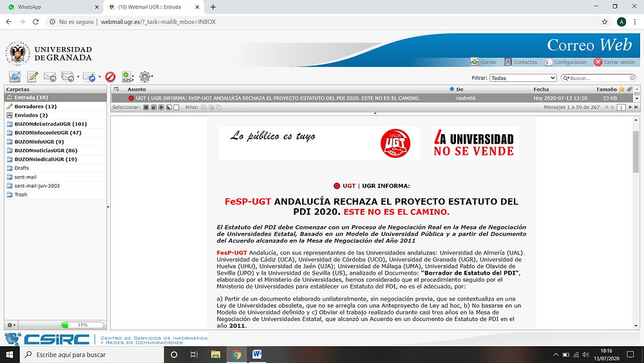
Task: Click the page number field showing 1
Action: [621, 107]
